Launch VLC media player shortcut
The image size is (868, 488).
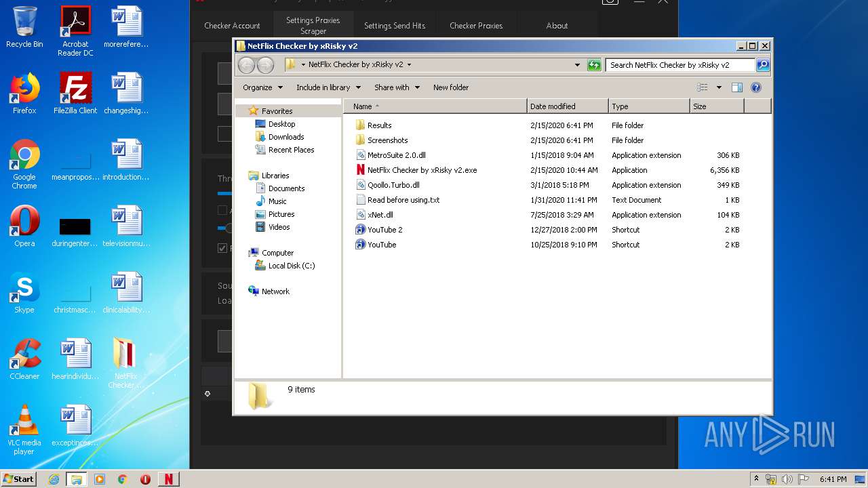tap(24, 430)
